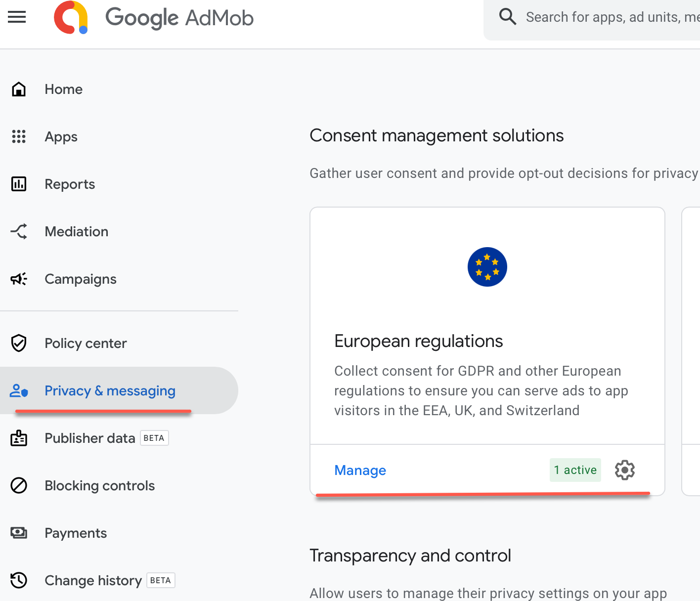Click the search magnifier icon

[x=507, y=17]
